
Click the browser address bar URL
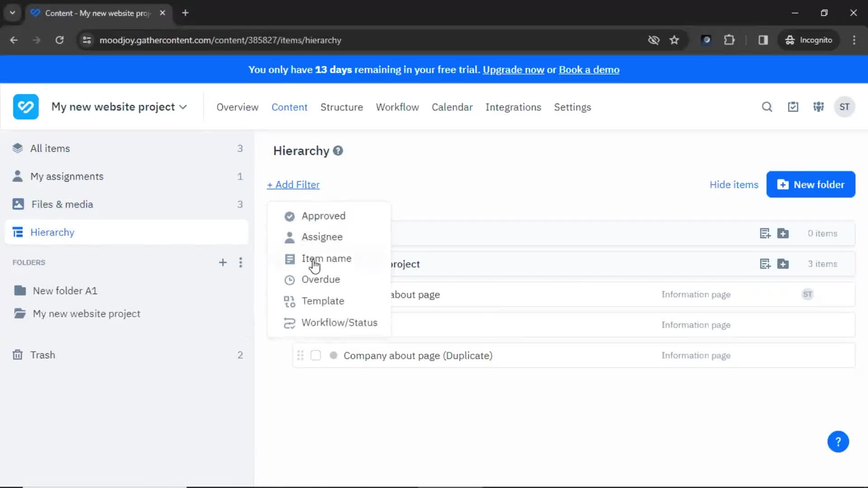click(x=220, y=40)
